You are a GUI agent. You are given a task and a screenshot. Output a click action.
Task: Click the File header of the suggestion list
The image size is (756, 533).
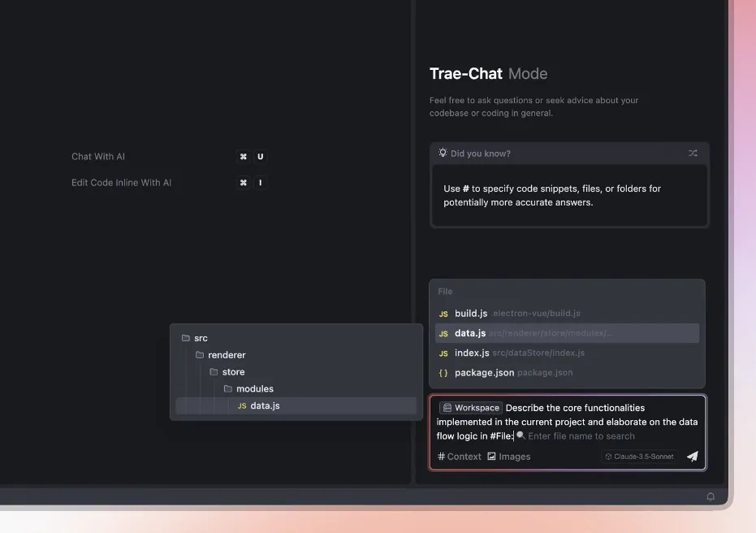point(445,292)
